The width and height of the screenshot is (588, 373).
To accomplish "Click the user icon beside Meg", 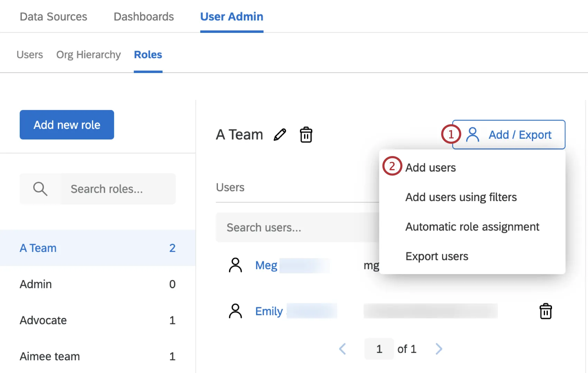I will 235,265.
